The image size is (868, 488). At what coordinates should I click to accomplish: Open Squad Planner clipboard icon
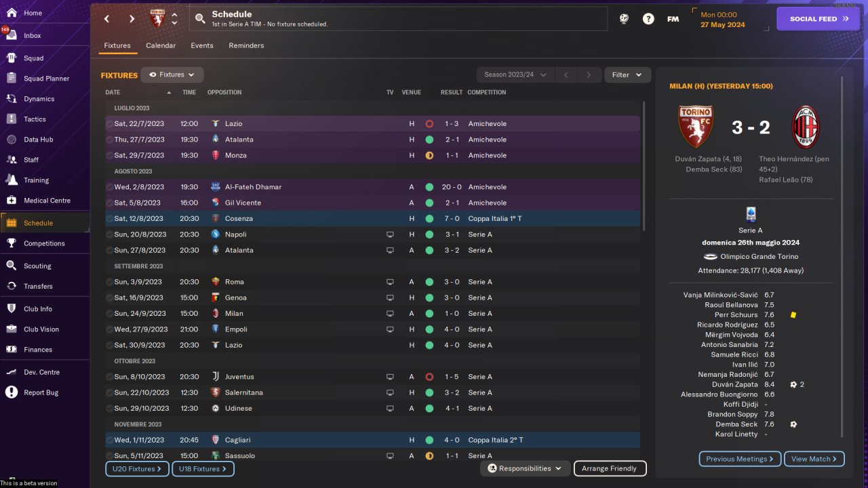tap(12, 79)
